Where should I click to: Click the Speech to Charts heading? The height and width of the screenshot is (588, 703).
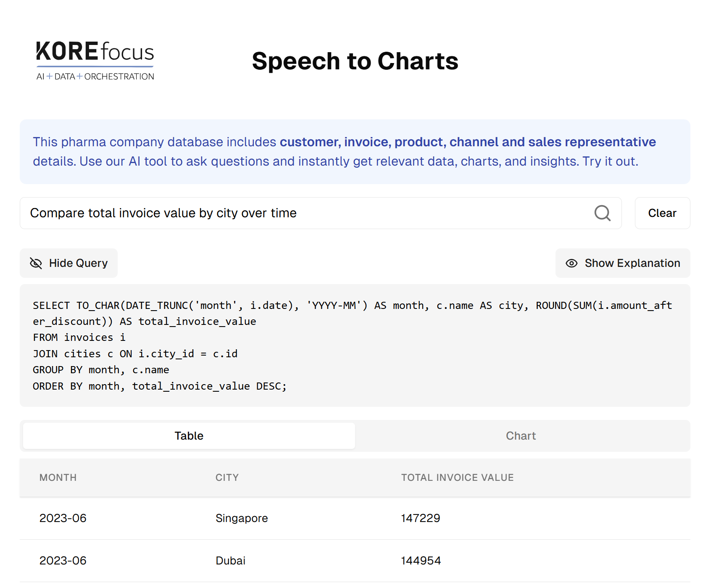(355, 61)
